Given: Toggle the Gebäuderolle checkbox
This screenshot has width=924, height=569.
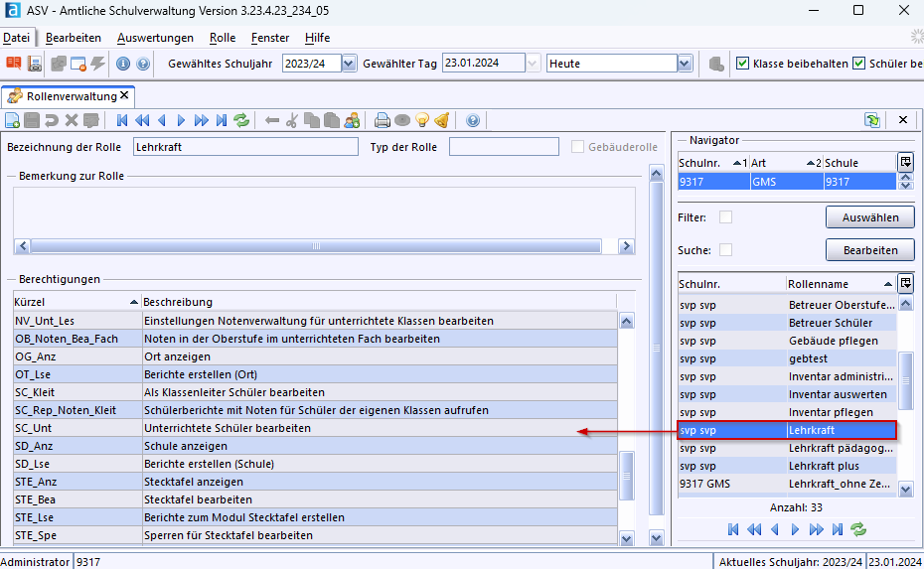Looking at the screenshot, I should (577, 147).
